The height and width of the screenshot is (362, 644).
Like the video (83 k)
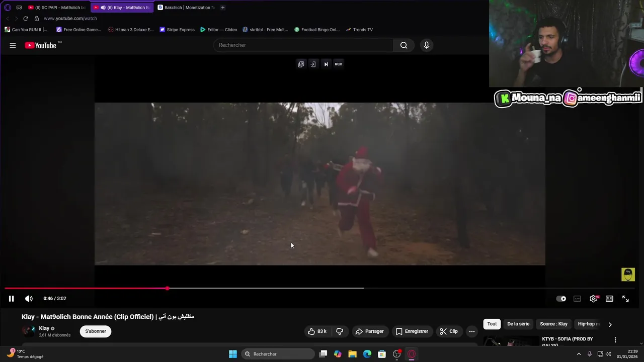pyautogui.click(x=317, y=331)
